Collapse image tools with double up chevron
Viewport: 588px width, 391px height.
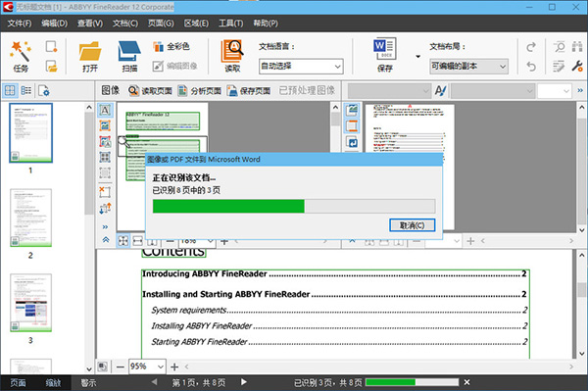106,239
